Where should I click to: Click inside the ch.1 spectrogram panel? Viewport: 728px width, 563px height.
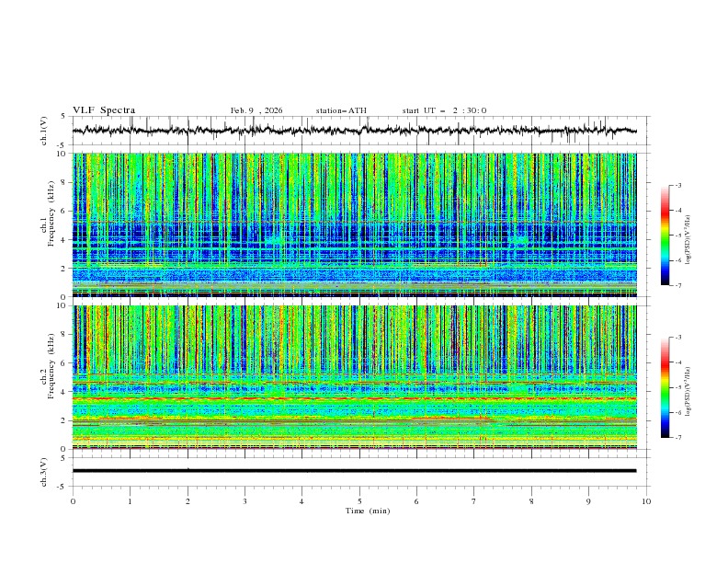358,225
